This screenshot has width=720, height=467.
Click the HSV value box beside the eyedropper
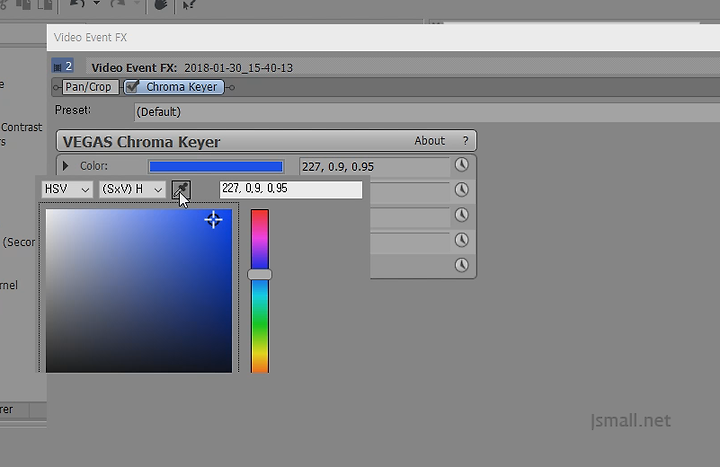[291, 189]
